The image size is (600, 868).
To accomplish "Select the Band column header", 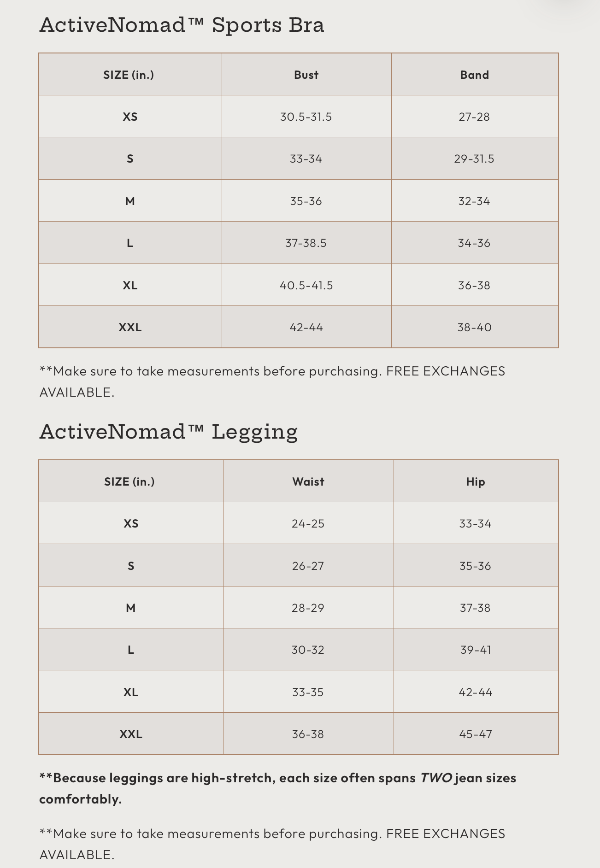I will (x=474, y=75).
